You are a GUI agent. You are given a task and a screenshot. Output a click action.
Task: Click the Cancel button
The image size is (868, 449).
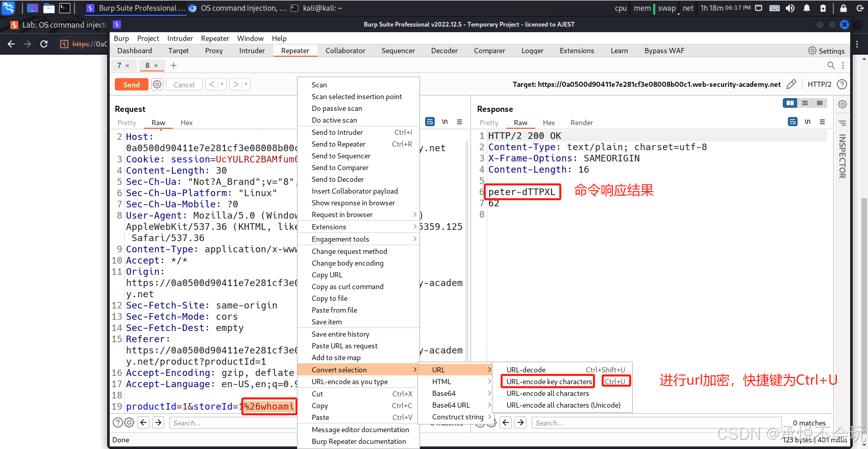(x=184, y=85)
